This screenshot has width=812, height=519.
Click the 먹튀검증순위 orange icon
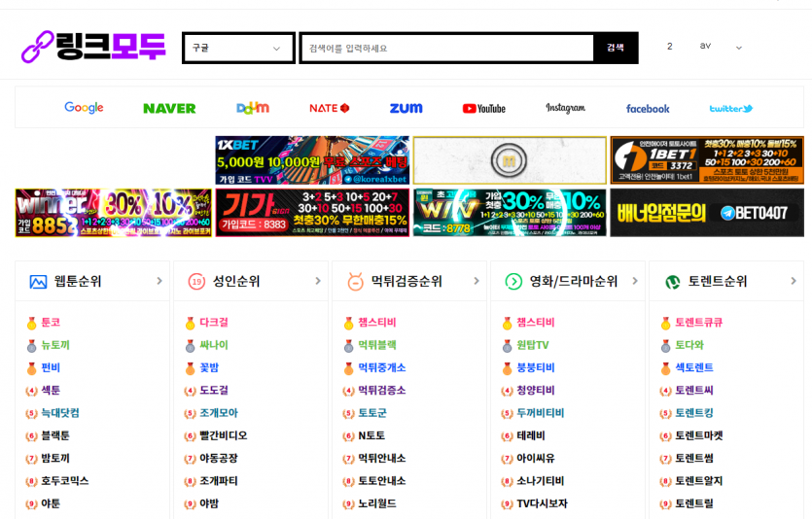click(x=355, y=282)
